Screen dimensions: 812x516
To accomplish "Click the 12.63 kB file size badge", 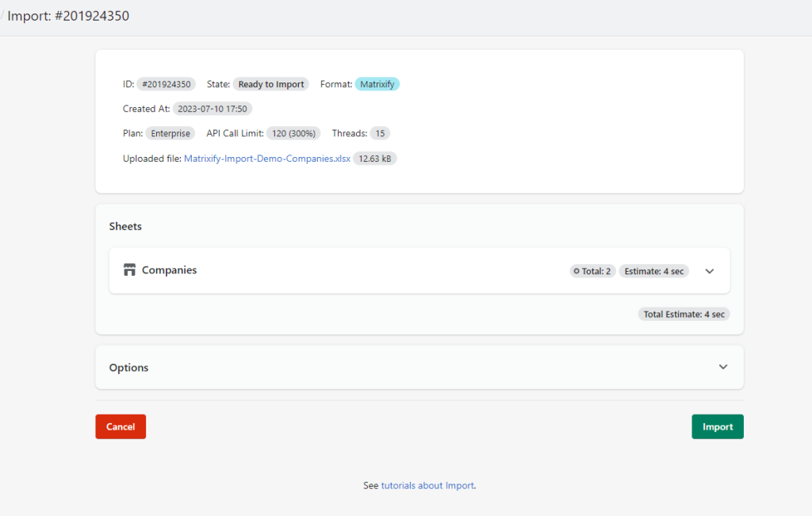I will (x=374, y=158).
